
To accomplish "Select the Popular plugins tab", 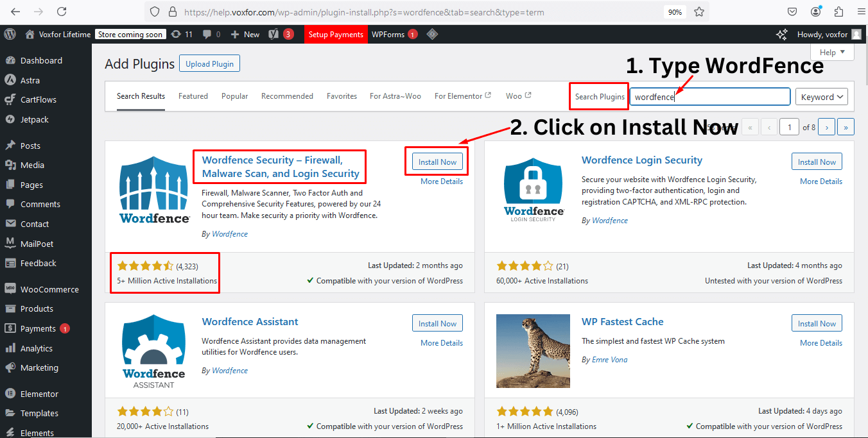I will tap(234, 96).
